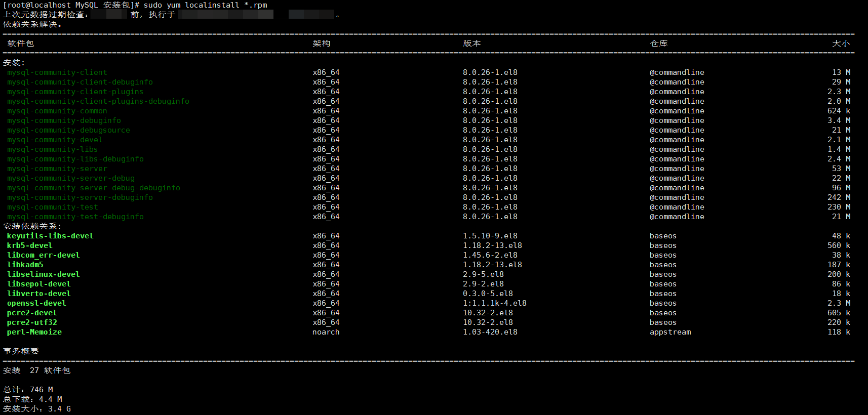Select krb5-devel dependency name
The height and width of the screenshot is (415, 868).
click(30, 245)
